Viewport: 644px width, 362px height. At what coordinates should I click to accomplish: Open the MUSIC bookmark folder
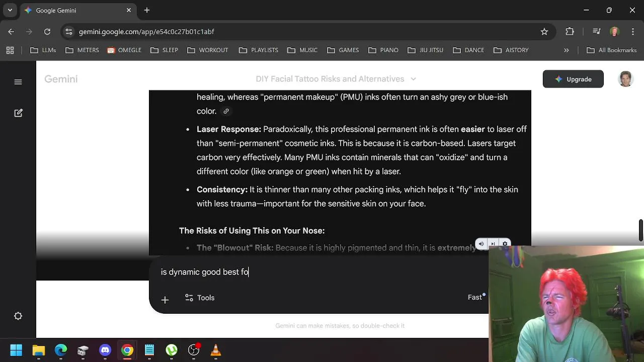(302, 50)
